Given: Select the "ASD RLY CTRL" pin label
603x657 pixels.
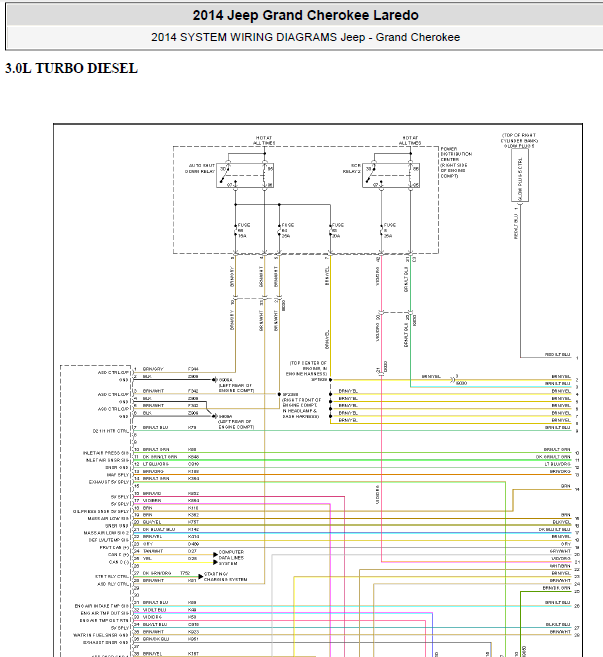Looking at the screenshot, I should pos(113,584).
